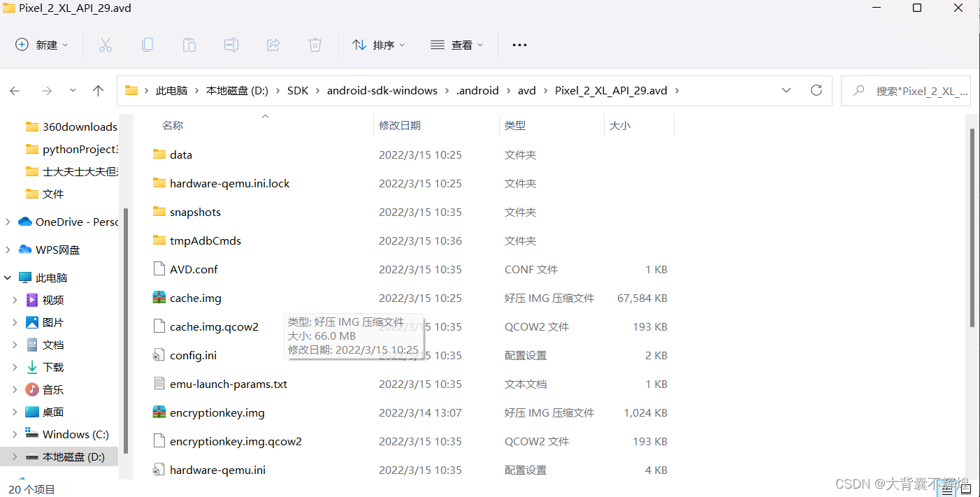Cut the selected item using the scissors icon

[x=106, y=44]
